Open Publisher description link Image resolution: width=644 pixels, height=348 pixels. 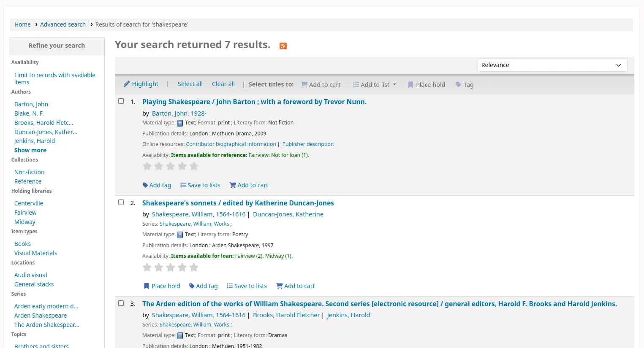point(308,144)
